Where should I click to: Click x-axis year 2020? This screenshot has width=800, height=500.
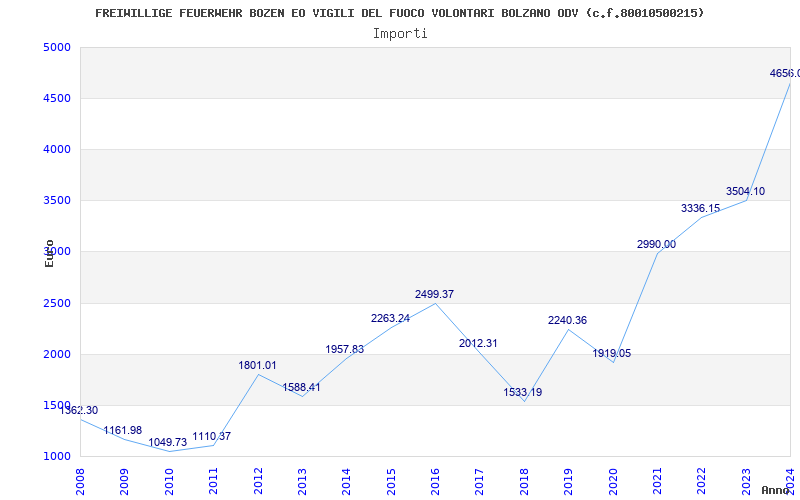pos(613,481)
